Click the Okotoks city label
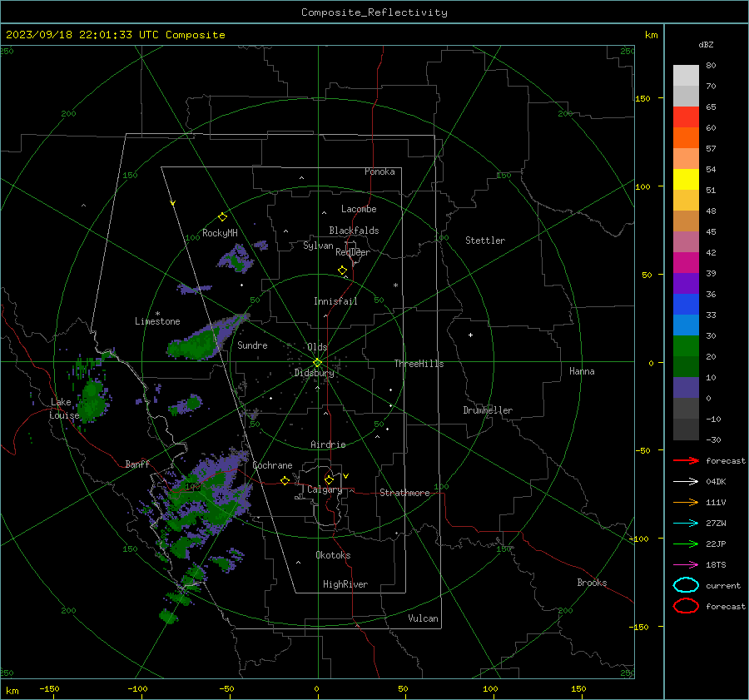The width and height of the screenshot is (749, 700). [333, 555]
